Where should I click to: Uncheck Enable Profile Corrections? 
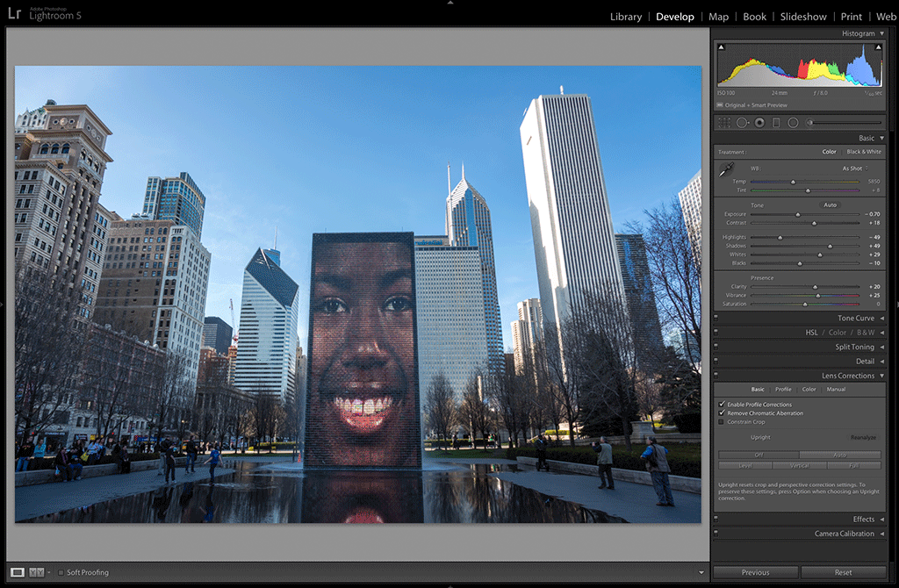[722, 404]
